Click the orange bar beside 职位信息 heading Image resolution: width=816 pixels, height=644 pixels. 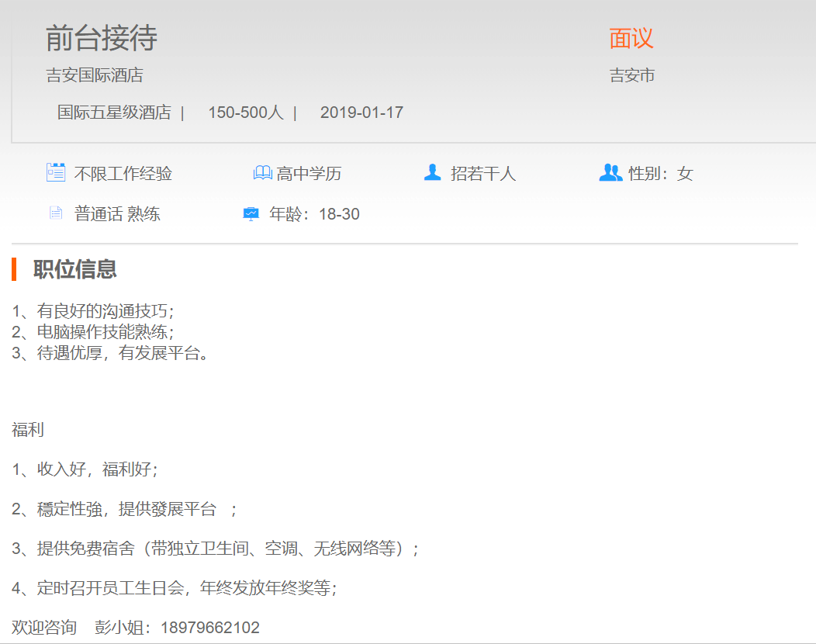tap(15, 269)
